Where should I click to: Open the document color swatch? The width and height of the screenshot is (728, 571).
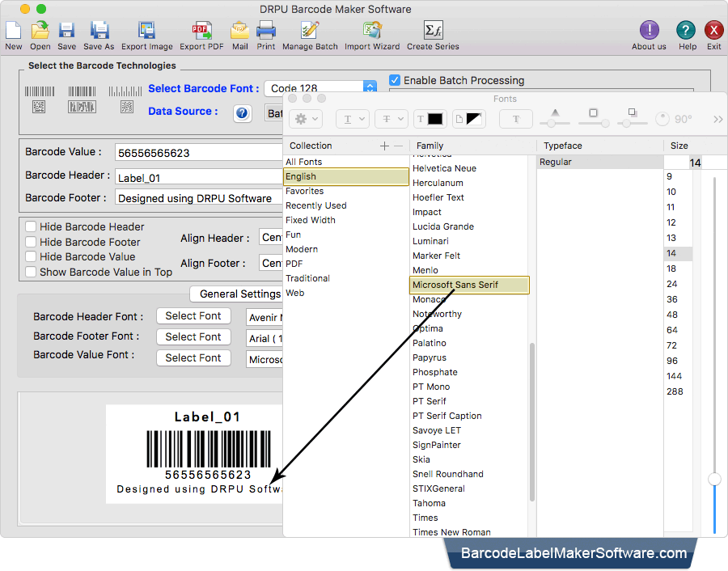coord(469,120)
